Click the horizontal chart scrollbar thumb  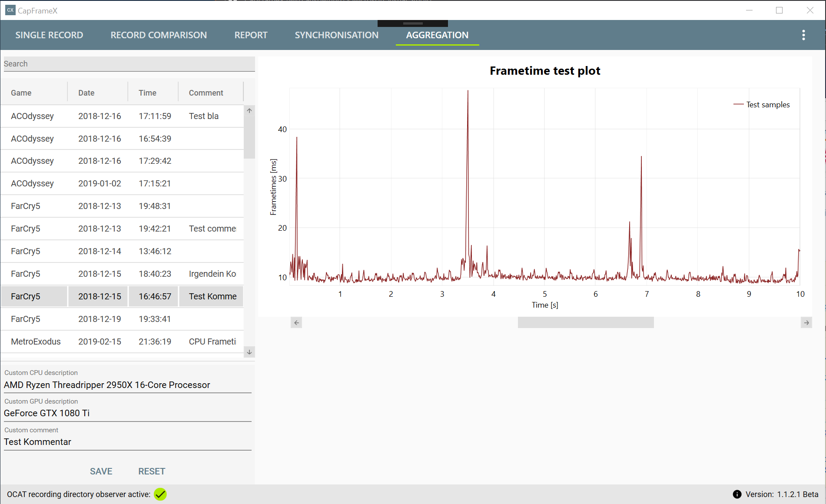click(x=586, y=322)
